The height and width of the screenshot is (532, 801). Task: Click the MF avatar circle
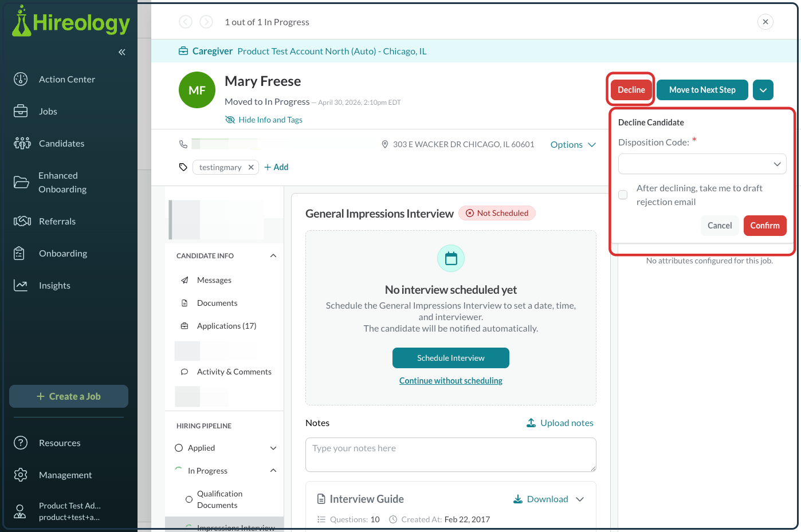[197, 90]
